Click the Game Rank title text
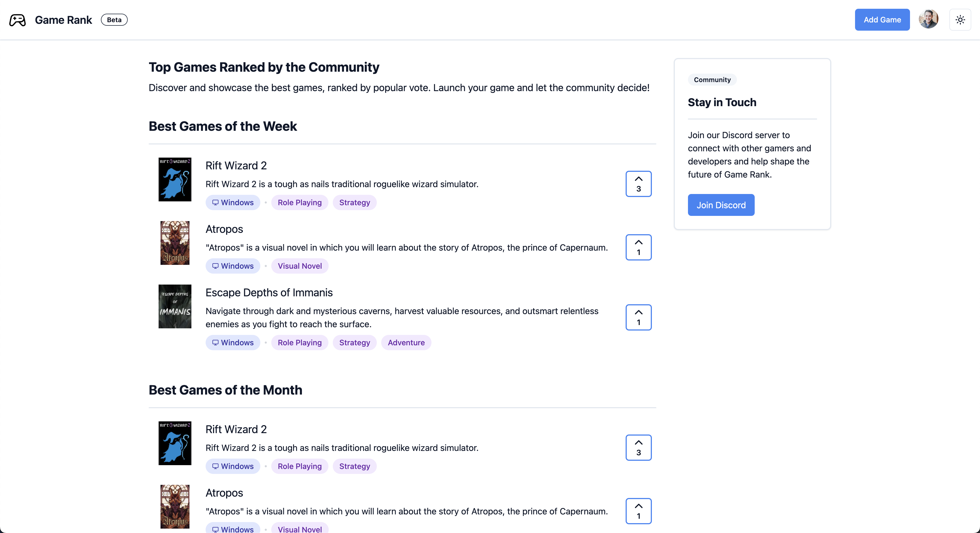The width and height of the screenshot is (980, 533). [x=63, y=20]
